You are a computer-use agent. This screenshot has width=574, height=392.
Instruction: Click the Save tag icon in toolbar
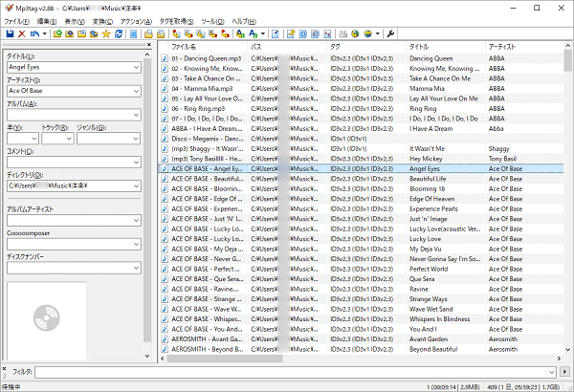(x=9, y=33)
